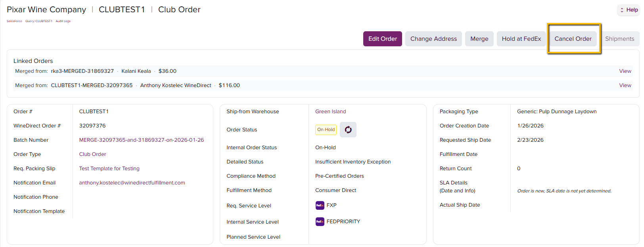Click the FedEx logo beside FEDPRIORITY
Viewport: 644px width, 247px height.
coord(320,222)
